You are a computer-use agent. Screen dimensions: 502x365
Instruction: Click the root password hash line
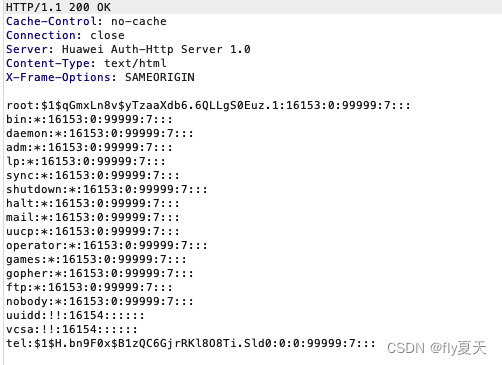point(208,105)
